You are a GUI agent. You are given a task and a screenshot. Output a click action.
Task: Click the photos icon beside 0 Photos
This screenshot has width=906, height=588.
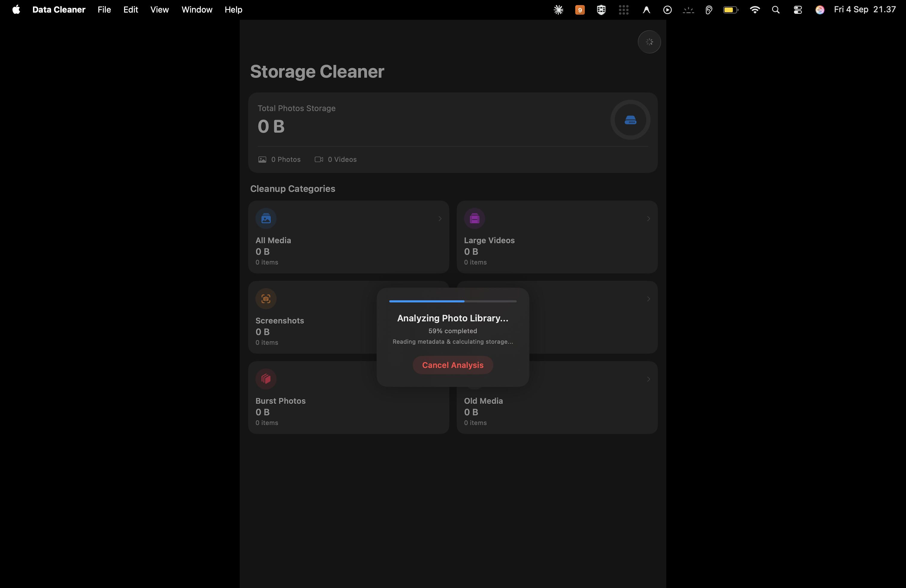pyautogui.click(x=262, y=159)
